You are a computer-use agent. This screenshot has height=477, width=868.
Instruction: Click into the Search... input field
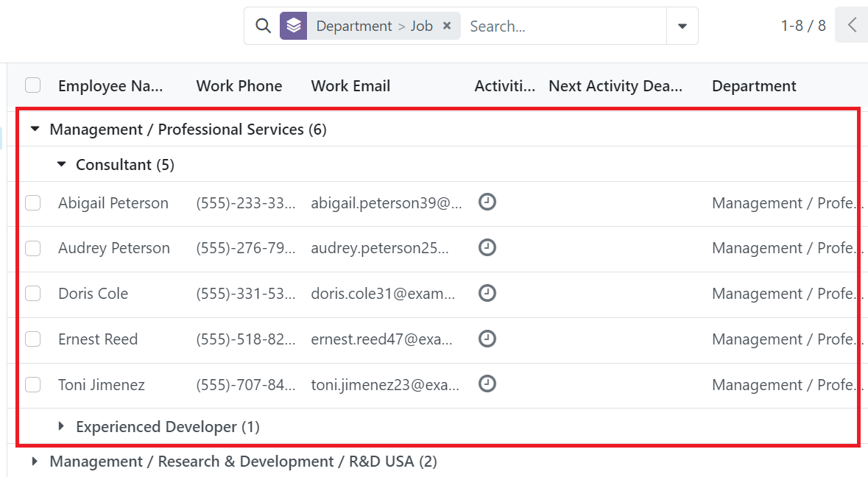(563, 26)
